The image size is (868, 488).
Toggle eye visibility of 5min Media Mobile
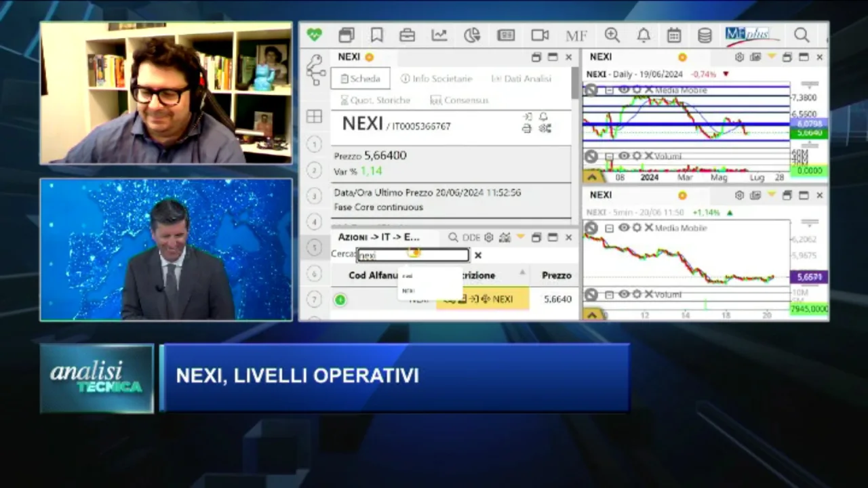(x=624, y=228)
